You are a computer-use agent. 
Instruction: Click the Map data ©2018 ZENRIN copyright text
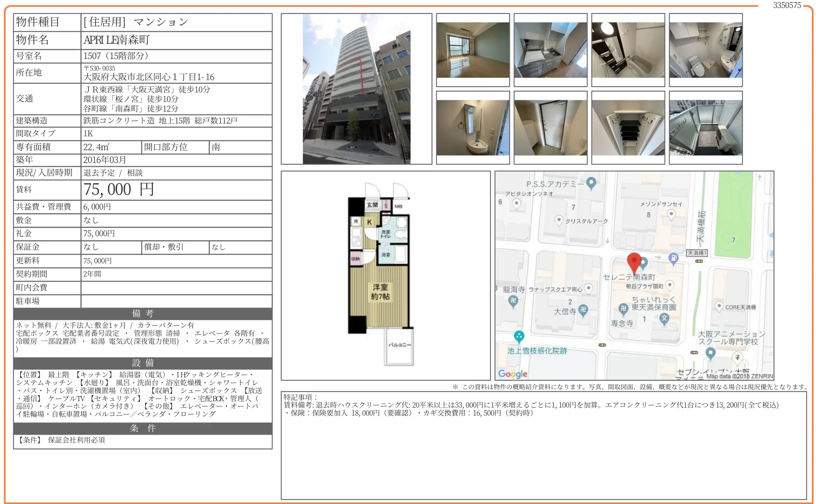point(739,375)
